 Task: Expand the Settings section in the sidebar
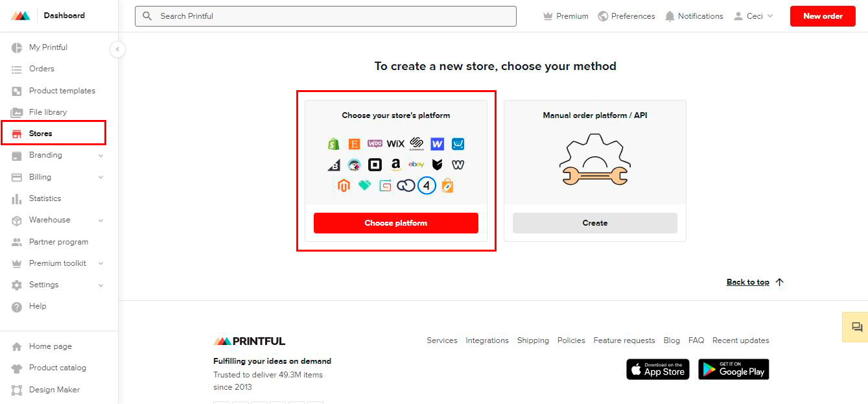pyautogui.click(x=44, y=285)
